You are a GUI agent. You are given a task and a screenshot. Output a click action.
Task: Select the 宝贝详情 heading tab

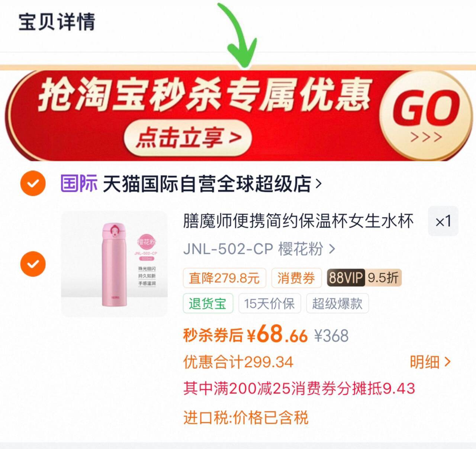click(x=57, y=22)
